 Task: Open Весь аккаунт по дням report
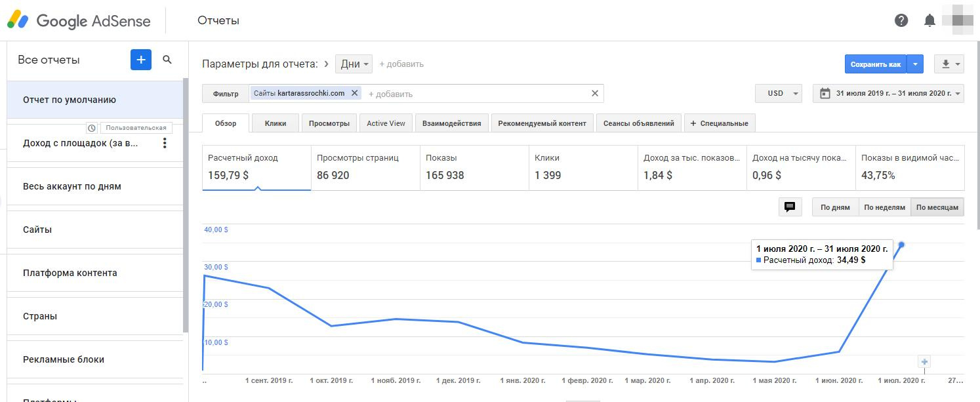pos(95,186)
